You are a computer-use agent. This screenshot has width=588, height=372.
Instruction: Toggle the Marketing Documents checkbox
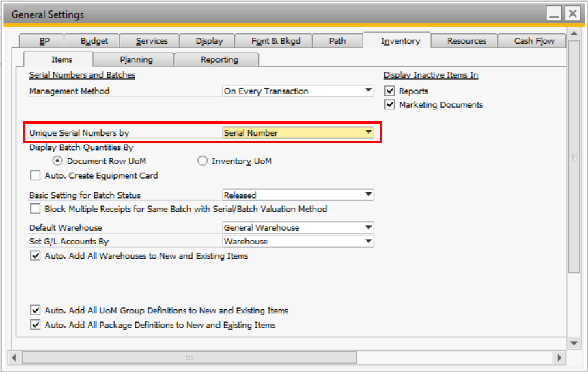pos(390,105)
